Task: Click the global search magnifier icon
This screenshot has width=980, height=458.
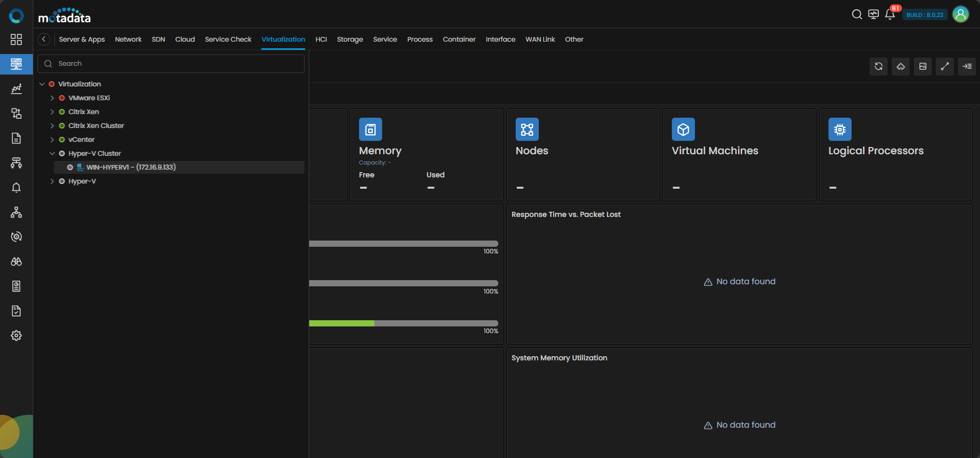Action: pyautogui.click(x=857, y=14)
